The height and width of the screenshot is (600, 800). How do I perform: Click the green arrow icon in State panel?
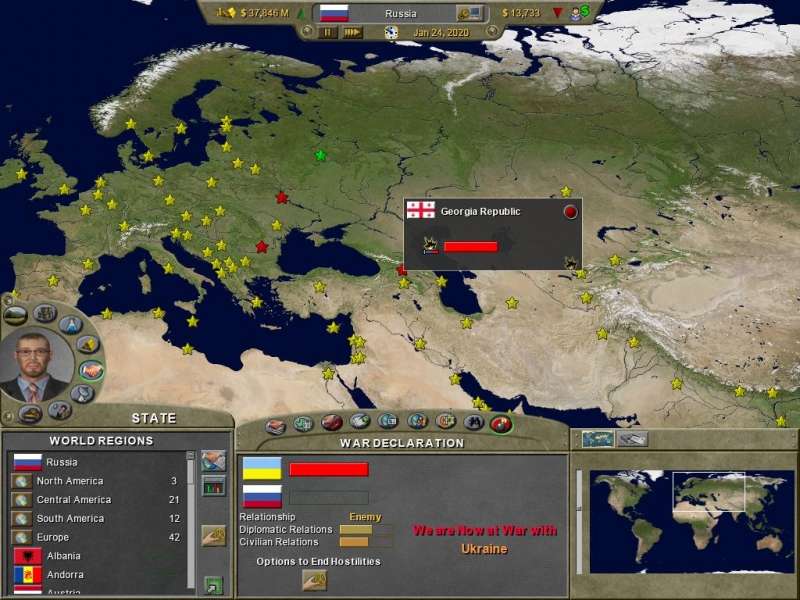pyautogui.click(x=213, y=584)
